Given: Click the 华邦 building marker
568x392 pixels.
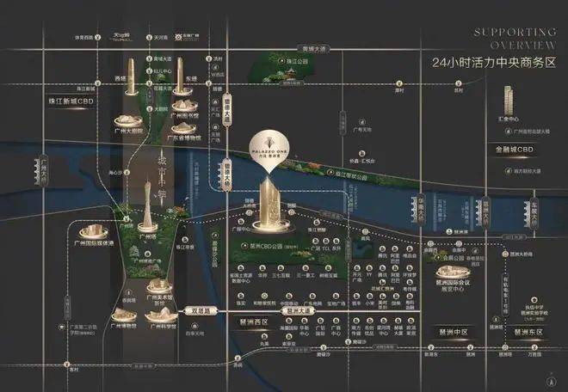Looking at the screenshot, I should (262, 268).
